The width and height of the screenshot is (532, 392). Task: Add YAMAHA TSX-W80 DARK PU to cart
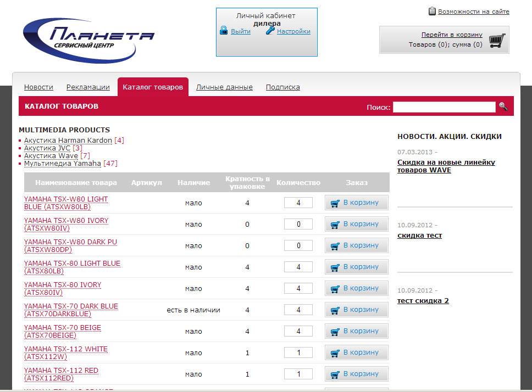pos(356,245)
